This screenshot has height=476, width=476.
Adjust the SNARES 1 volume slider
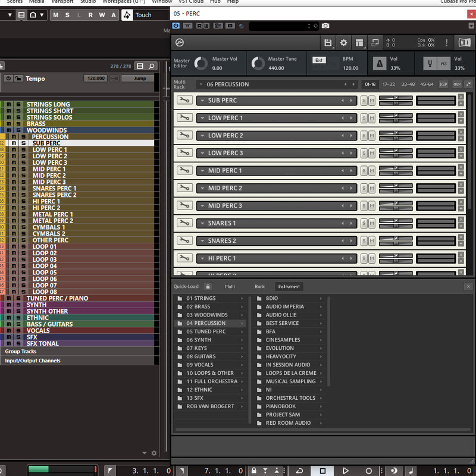click(x=396, y=221)
